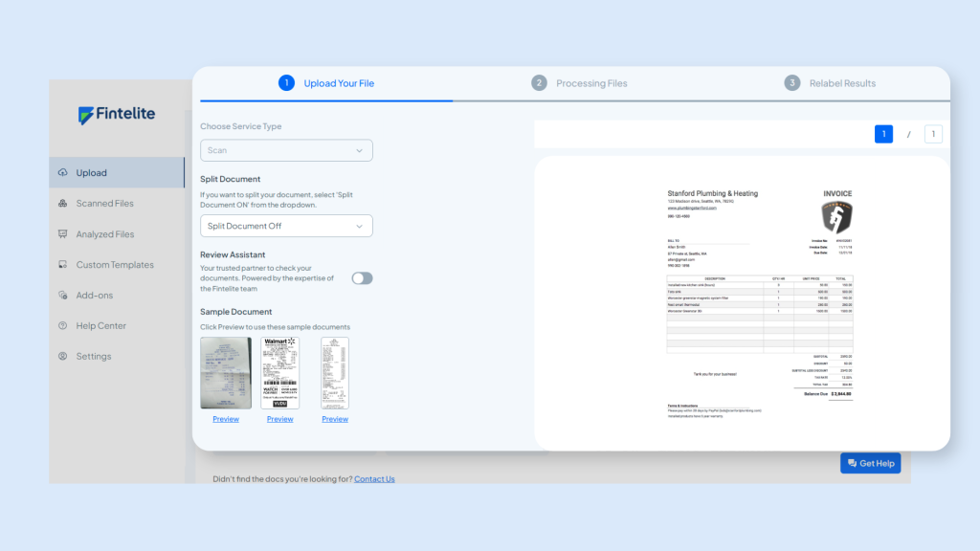Select the long narrow receipt sample thumbnail
Screen dimensions: 980x551
click(x=335, y=373)
